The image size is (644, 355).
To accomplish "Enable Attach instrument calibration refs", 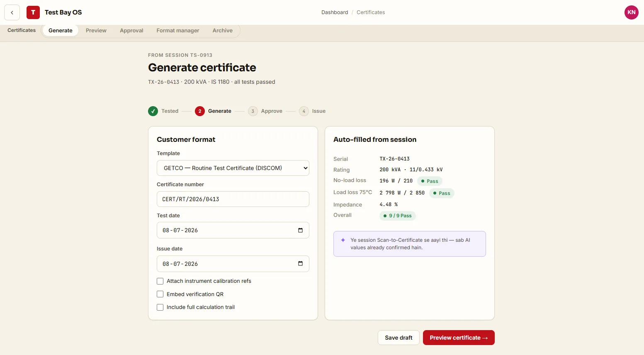I will coord(160,281).
